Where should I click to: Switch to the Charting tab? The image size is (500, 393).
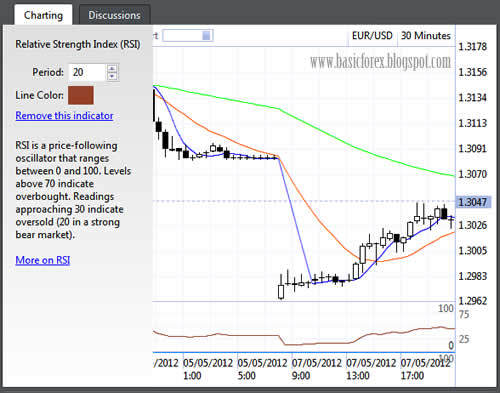point(43,15)
